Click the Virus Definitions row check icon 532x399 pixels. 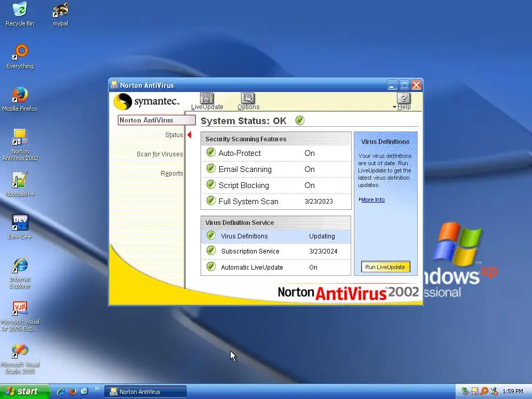coord(211,235)
